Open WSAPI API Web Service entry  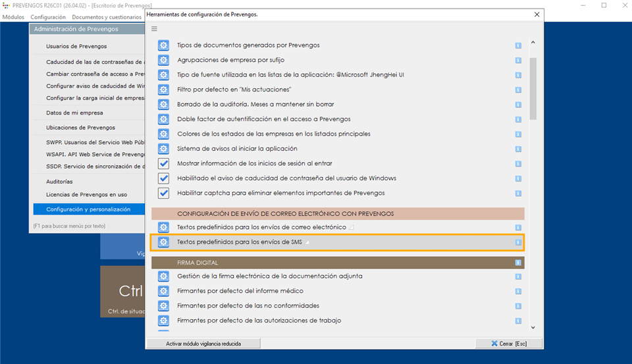click(x=95, y=155)
